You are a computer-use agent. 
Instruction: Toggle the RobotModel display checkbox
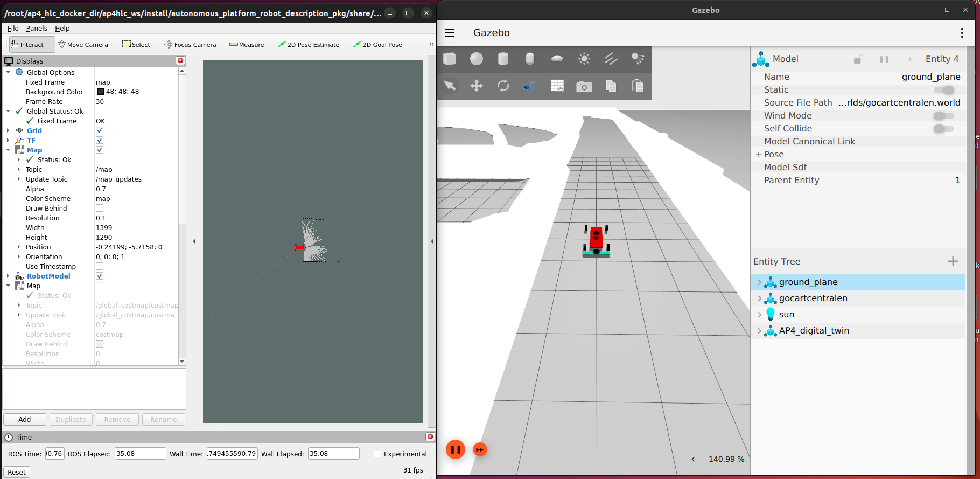tap(100, 276)
